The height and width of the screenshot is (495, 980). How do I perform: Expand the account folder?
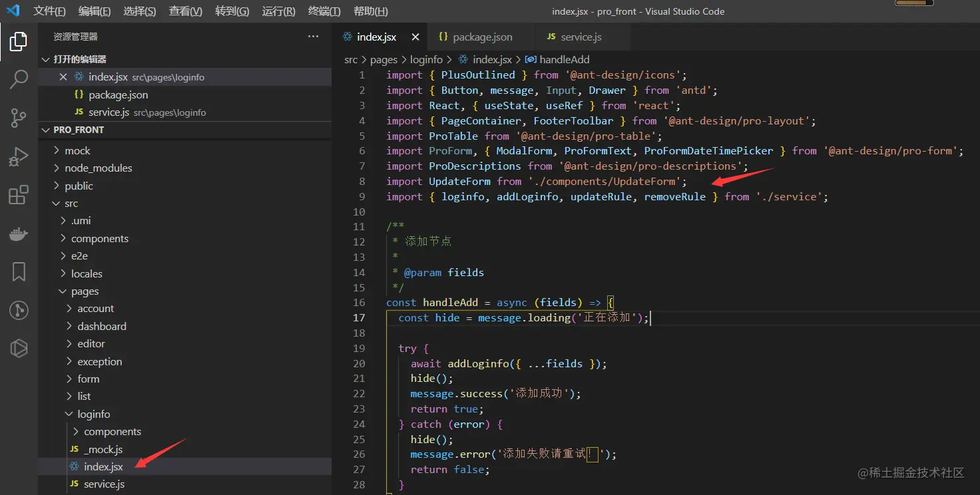tap(95, 308)
